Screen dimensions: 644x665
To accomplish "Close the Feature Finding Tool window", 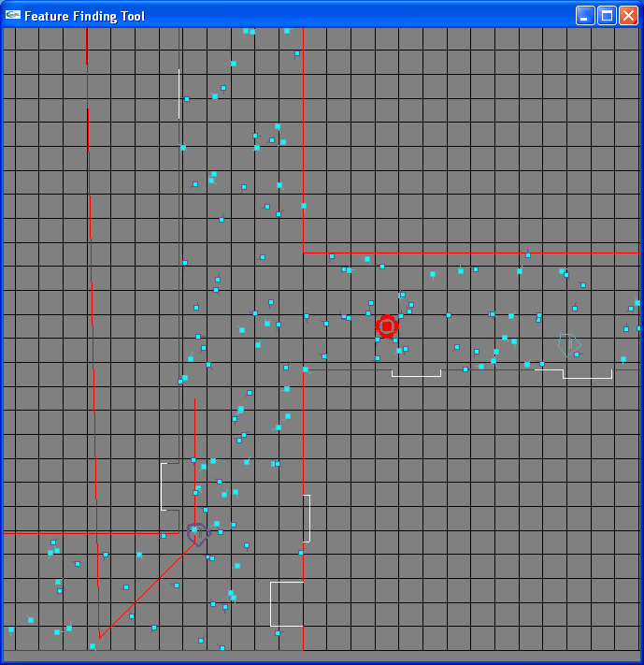I will (628, 16).
